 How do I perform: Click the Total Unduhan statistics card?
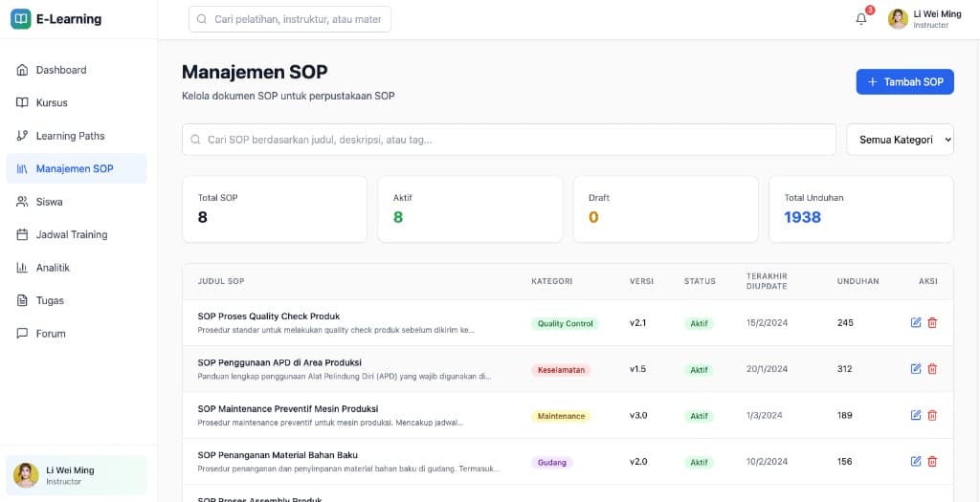point(860,208)
